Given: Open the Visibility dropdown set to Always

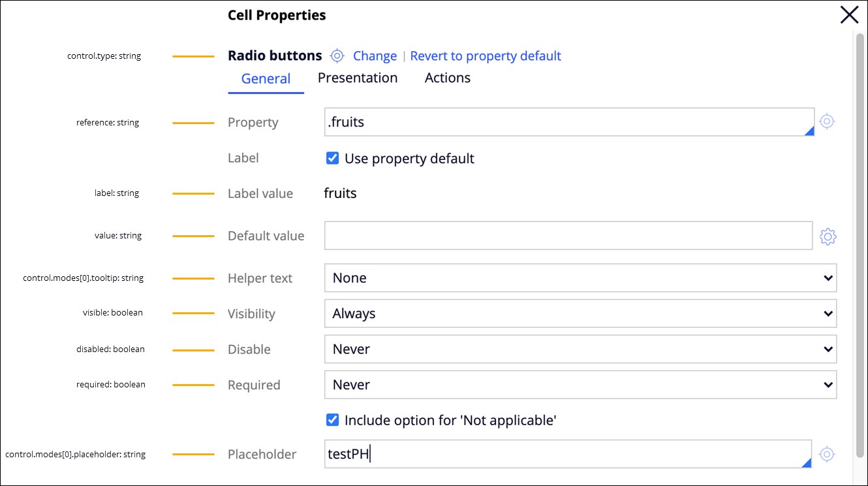Looking at the screenshot, I should pyautogui.click(x=580, y=314).
